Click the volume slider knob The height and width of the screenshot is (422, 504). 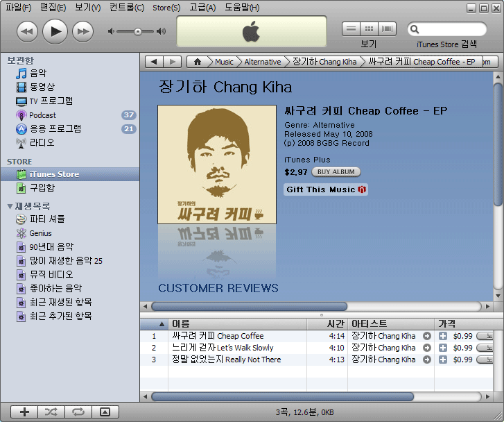pyautogui.click(x=138, y=31)
